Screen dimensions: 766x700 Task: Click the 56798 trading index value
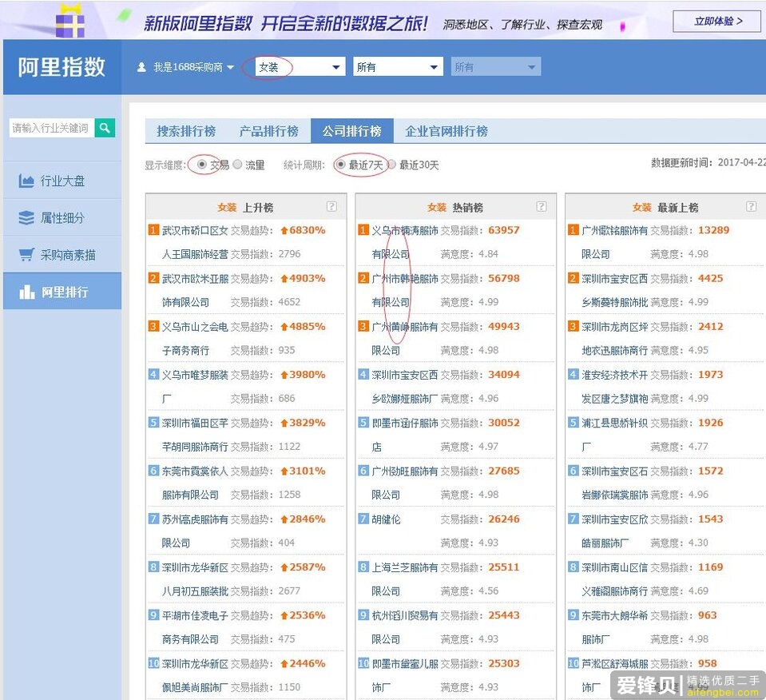[x=504, y=278]
